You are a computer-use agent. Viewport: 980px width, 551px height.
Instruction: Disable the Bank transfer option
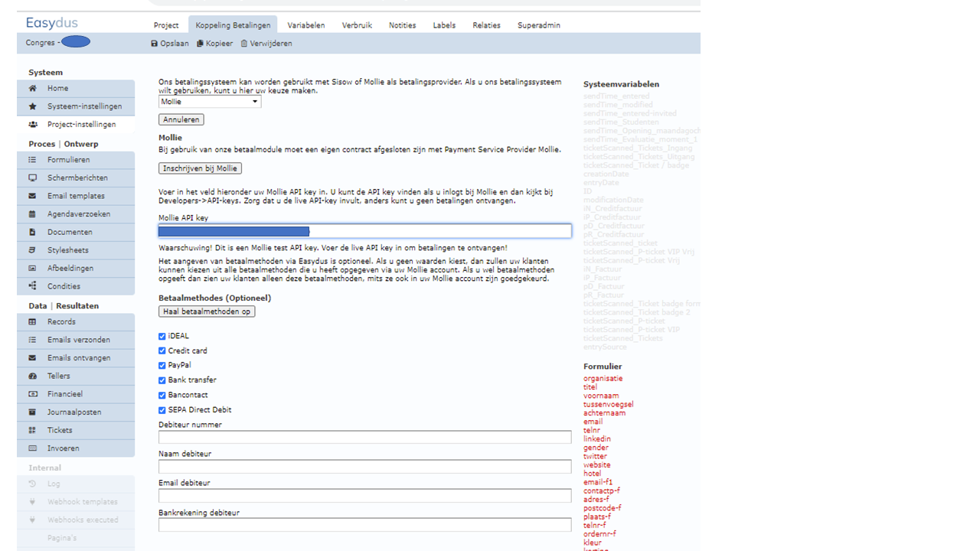coord(162,380)
